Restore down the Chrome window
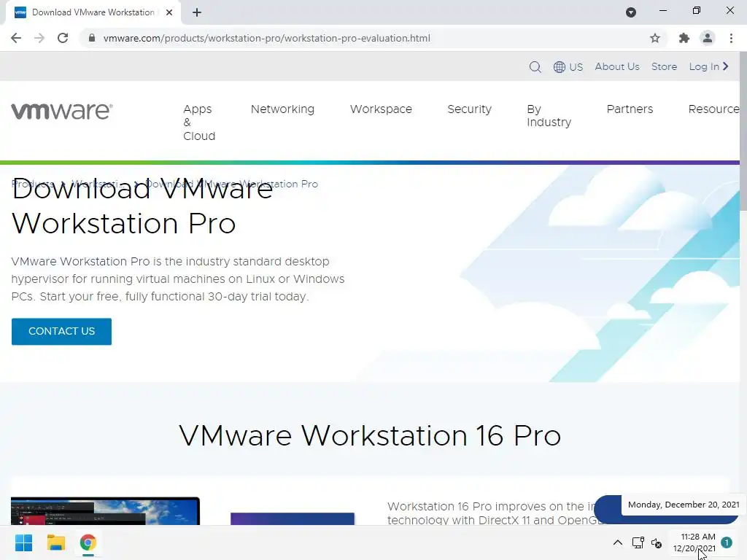This screenshot has height=560, width=747. click(697, 10)
